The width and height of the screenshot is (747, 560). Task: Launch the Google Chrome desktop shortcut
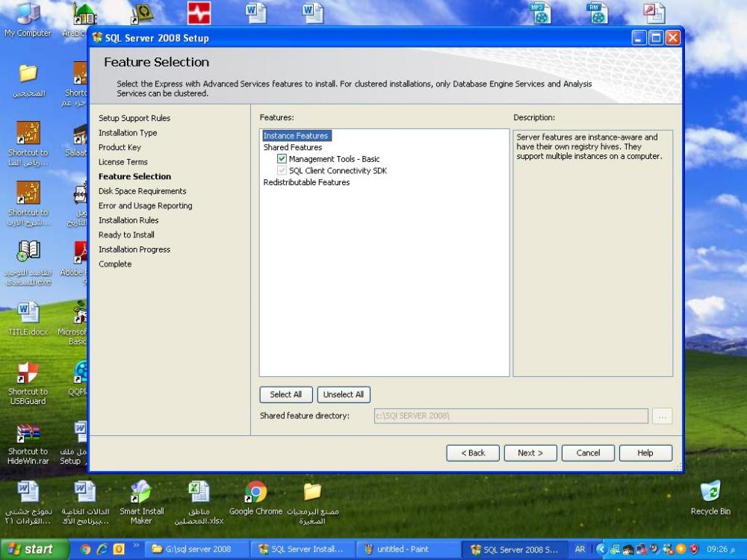(255, 498)
